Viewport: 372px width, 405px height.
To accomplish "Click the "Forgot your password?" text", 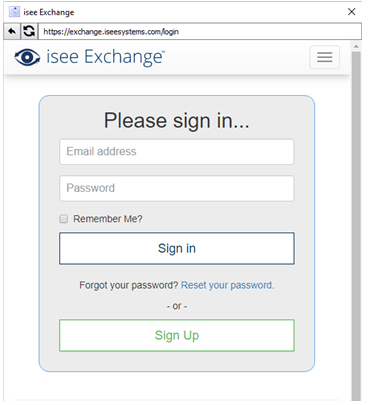I will [x=129, y=286].
